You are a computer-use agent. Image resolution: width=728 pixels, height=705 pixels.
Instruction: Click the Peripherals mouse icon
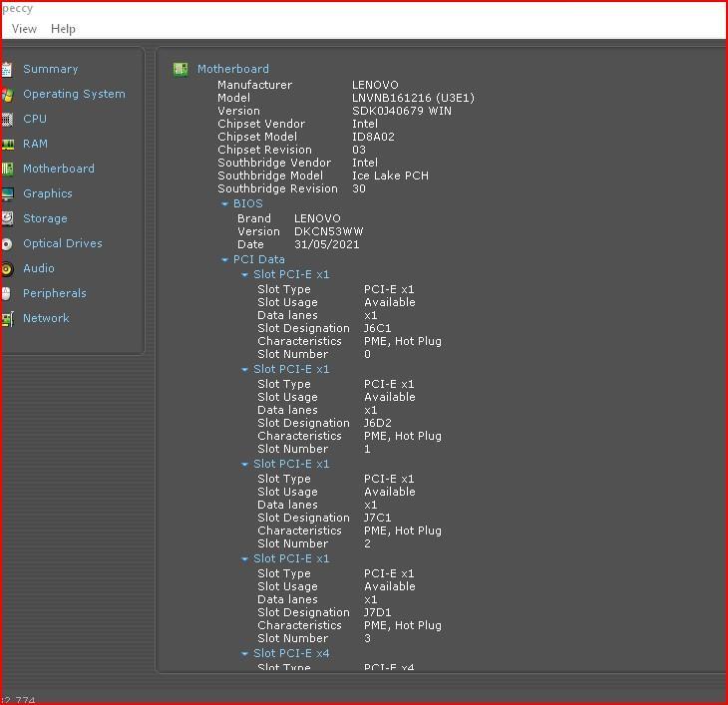coord(6,294)
